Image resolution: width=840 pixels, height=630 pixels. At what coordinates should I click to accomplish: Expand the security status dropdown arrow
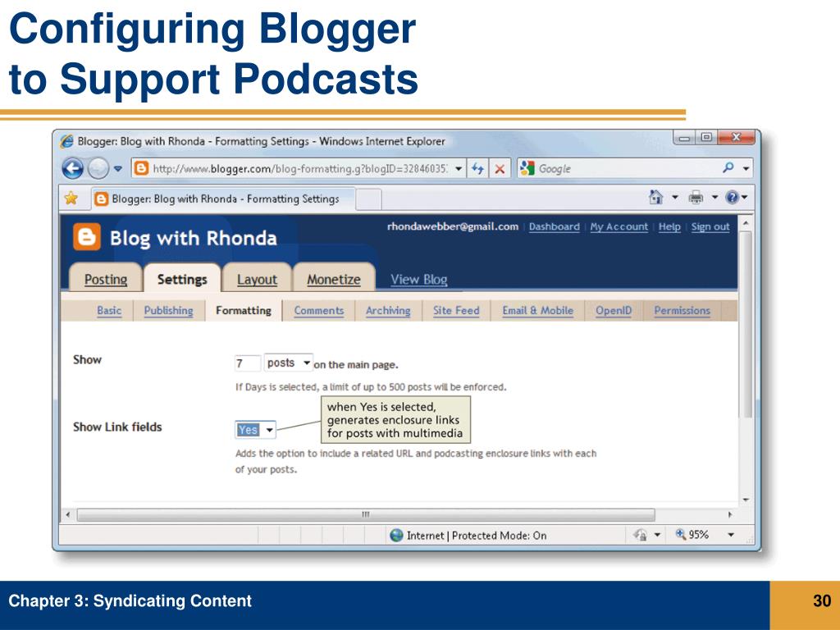tap(657, 535)
